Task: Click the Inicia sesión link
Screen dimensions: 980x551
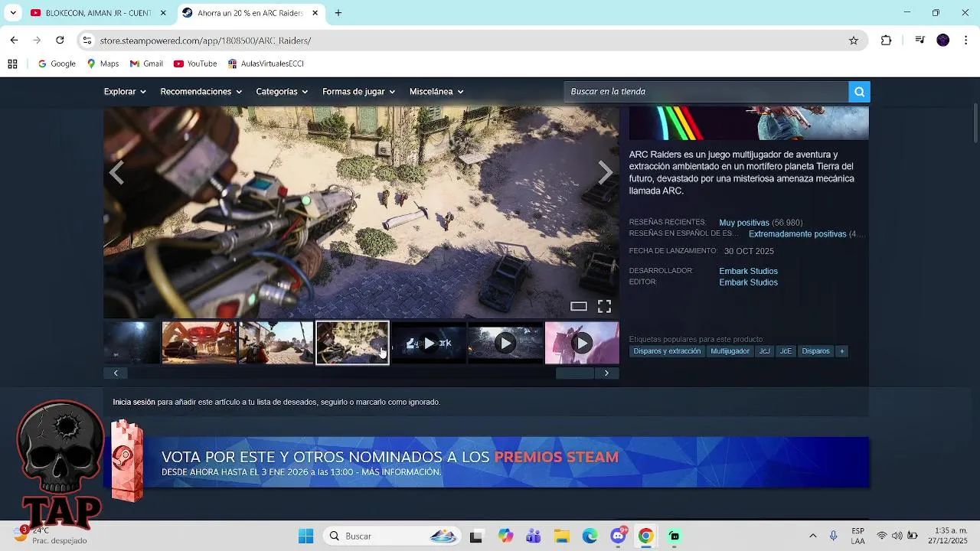Action: tap(134, 402)
